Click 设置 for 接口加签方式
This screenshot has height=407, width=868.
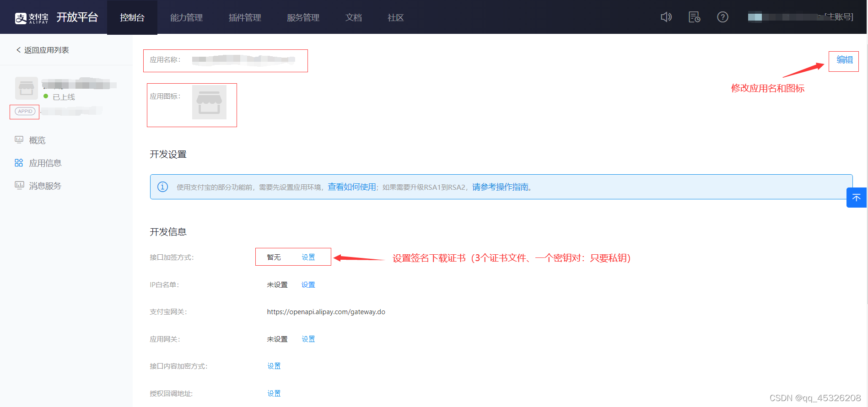308,257
